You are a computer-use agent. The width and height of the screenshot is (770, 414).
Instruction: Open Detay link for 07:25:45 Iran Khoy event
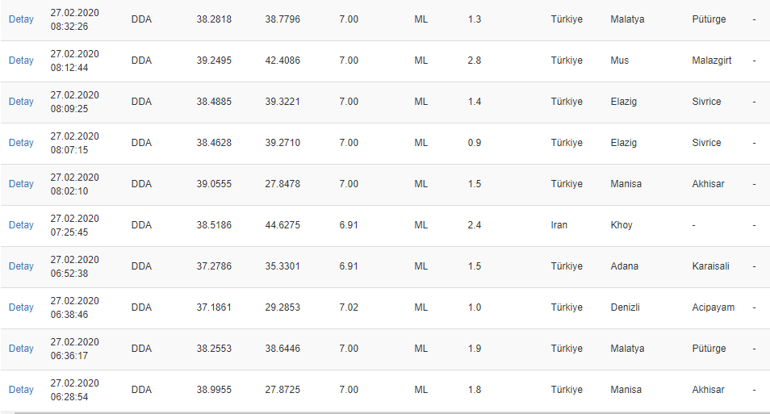pyautogui.click(x=21, y=225)
